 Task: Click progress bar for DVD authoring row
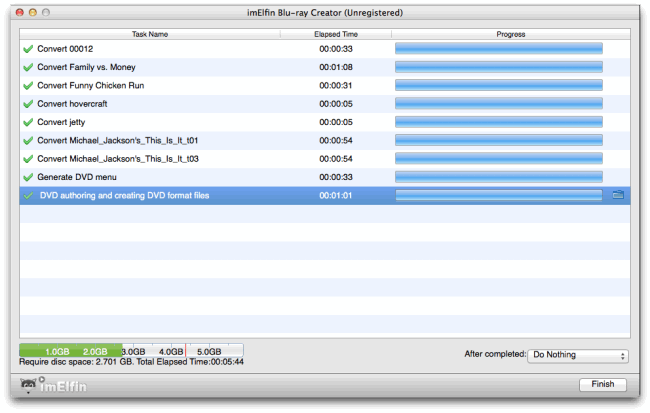(499, 195)
